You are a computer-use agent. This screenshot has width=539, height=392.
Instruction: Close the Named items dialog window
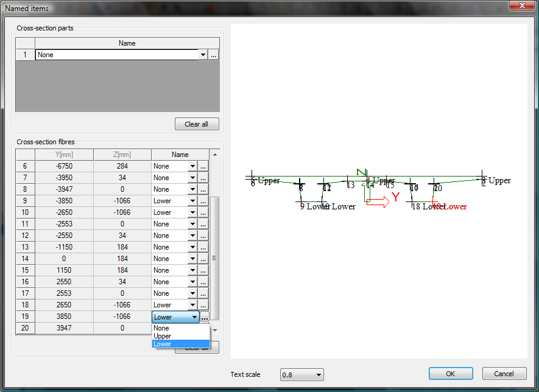[522, 7]
